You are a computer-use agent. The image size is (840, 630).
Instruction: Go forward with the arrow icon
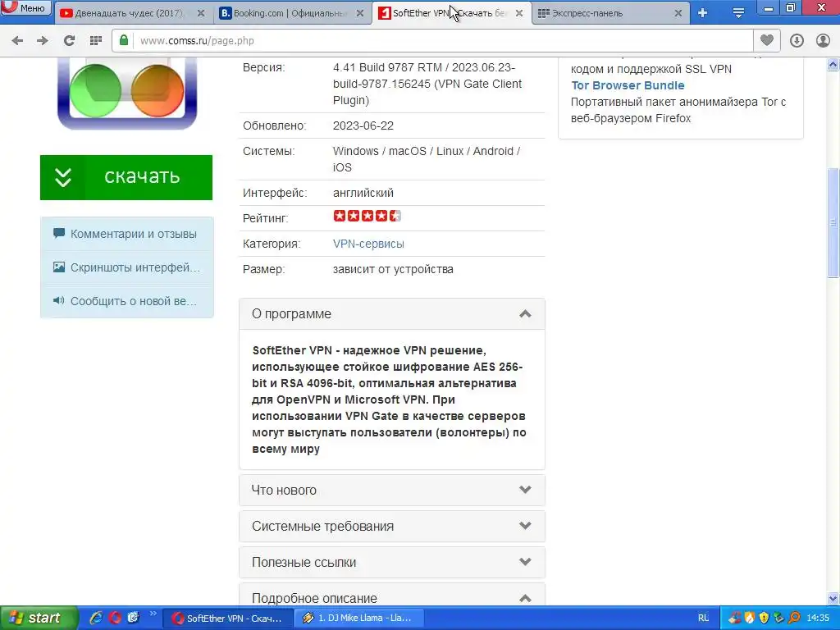(x=43, y=41)
